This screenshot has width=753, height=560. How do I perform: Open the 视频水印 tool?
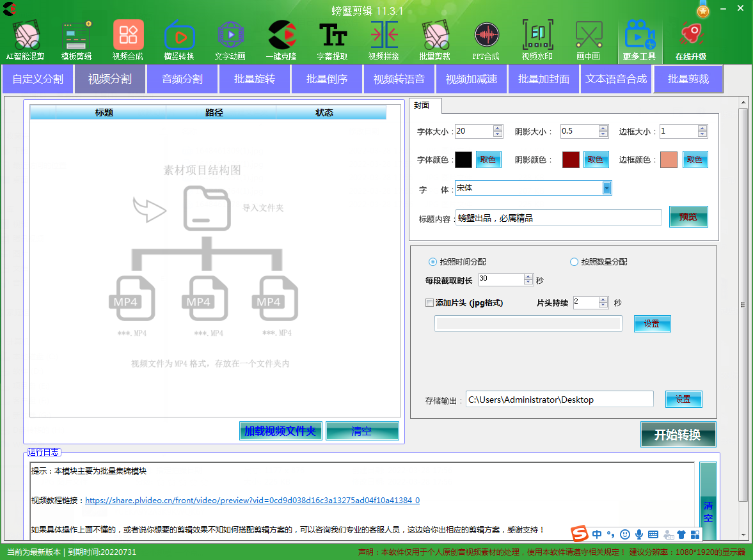(x=537, y=37)
